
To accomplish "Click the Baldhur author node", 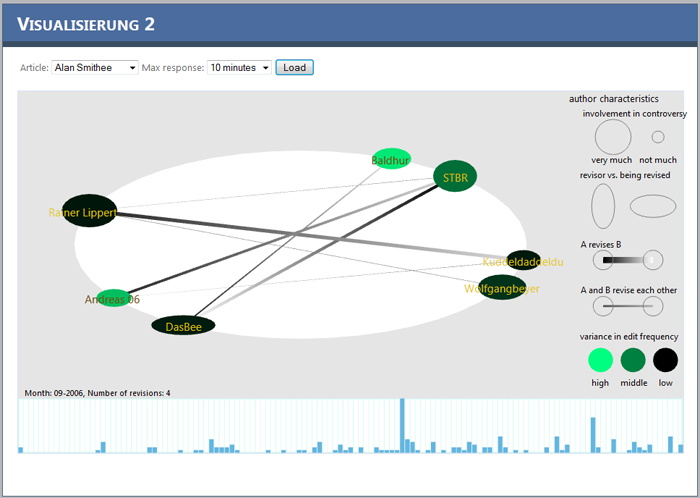I will 391,159.
